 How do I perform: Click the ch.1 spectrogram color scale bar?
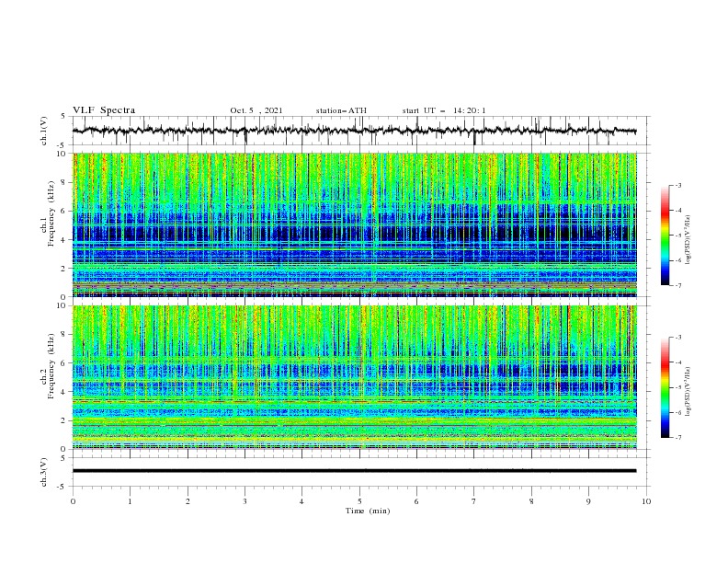pyautogui.click(x=665, y=236)
